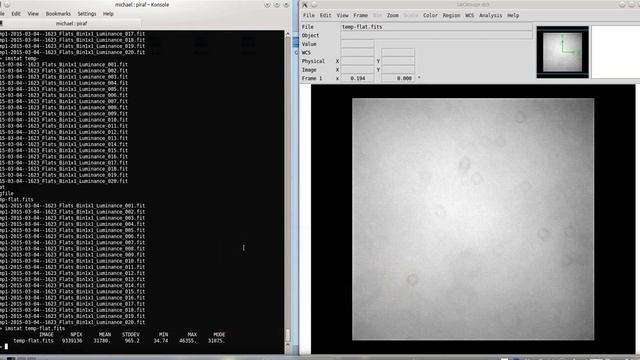Open the View menu in ds9
The image size is (640, 360).
tap(342, 16)
